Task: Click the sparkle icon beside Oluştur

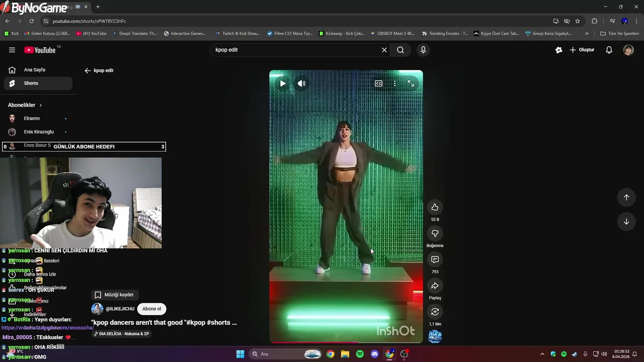Action: click(558, 50)
